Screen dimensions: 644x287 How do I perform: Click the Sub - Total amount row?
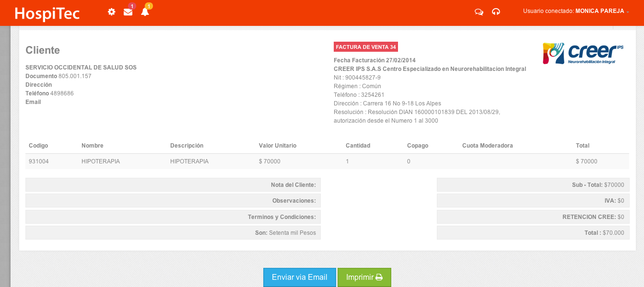coord(533,185)
